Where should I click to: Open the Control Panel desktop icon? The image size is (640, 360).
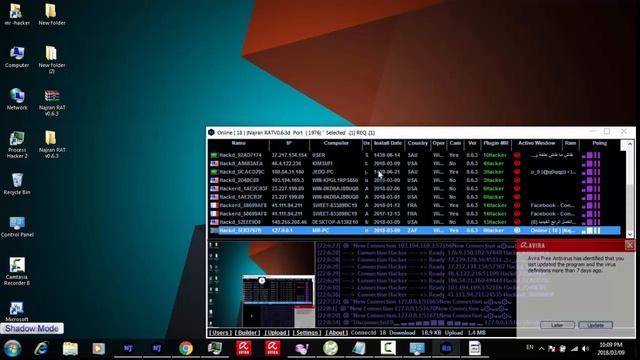pyautogui.click(x=17, y=227)
